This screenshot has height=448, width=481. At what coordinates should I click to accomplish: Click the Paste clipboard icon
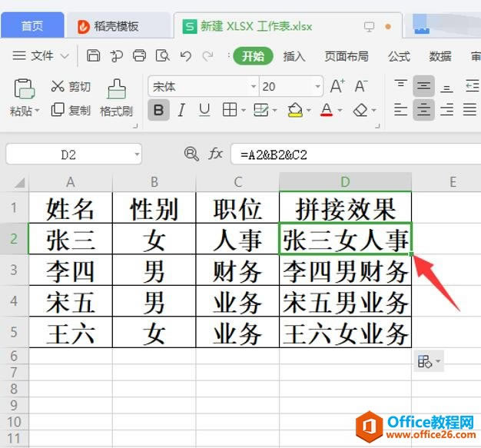(x=24, y=89)
